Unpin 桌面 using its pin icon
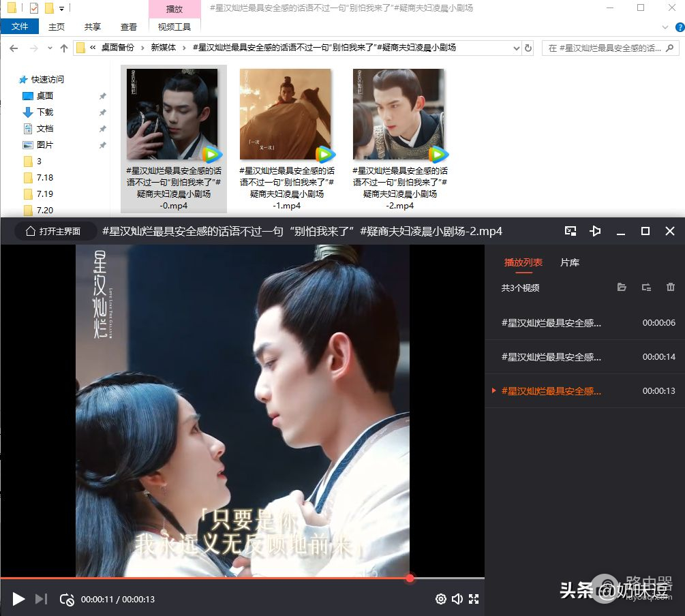This screenshot has width=685, height=616. click(102, 96)
